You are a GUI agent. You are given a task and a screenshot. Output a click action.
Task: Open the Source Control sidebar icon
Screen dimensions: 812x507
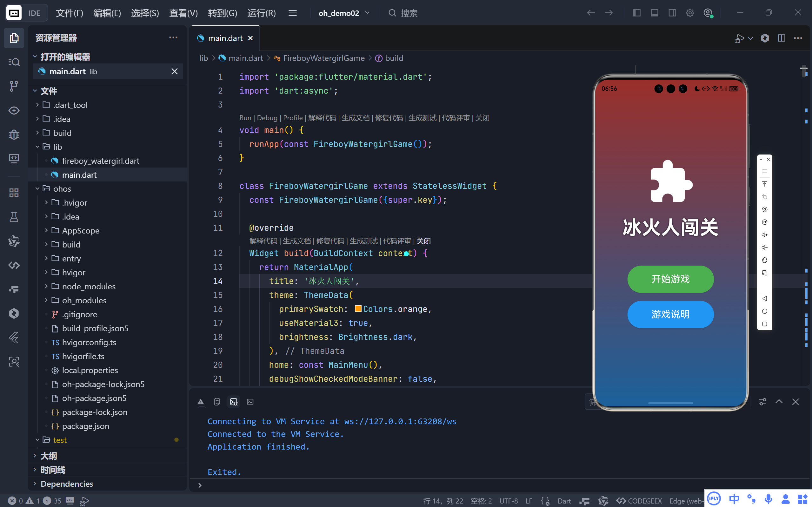14,86
